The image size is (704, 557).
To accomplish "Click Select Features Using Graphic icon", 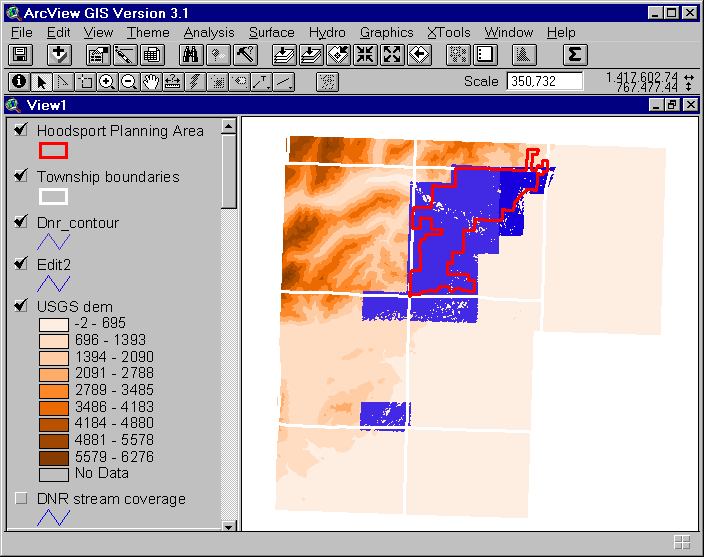I will 458,55.
